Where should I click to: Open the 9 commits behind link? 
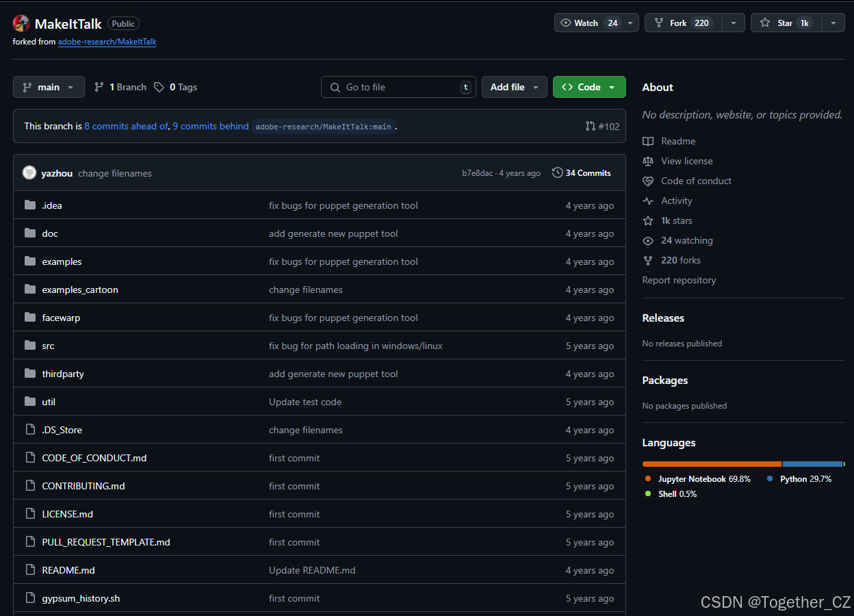(x=211, y=126)
